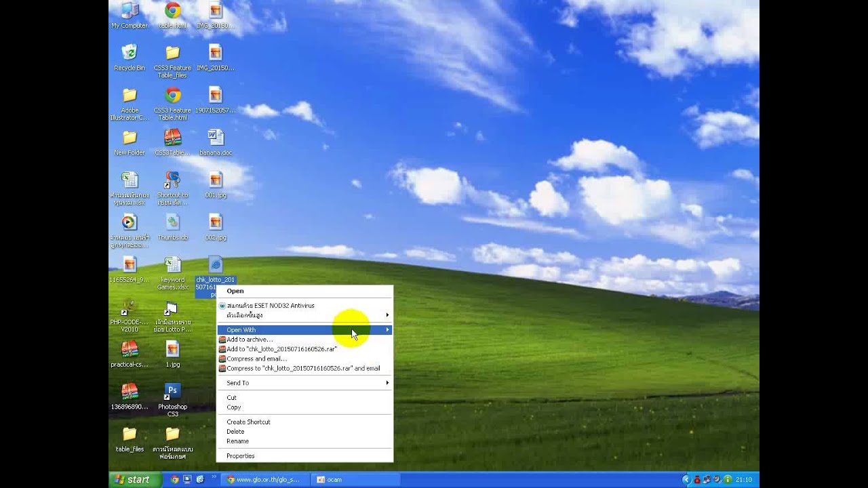The image size is (868, 488).
Task: Click the network connection tray icon
Action: [x=707, y=479]
